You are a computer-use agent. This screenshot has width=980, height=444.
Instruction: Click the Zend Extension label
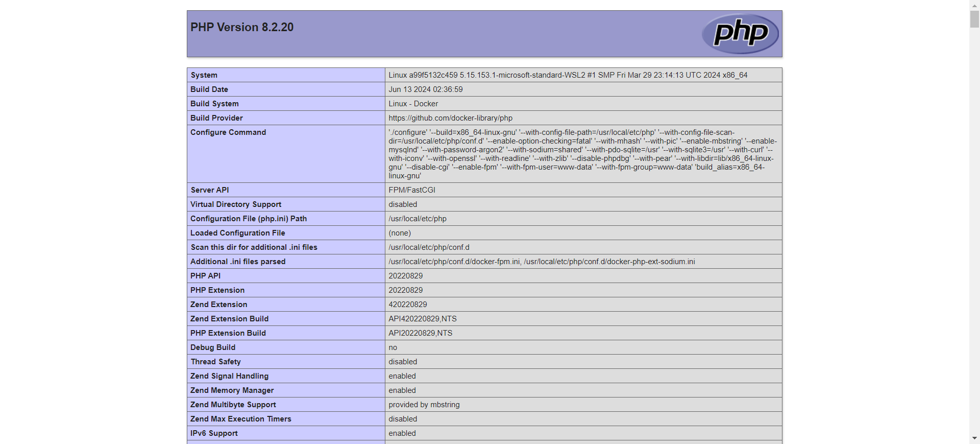(x=219, y=305)
